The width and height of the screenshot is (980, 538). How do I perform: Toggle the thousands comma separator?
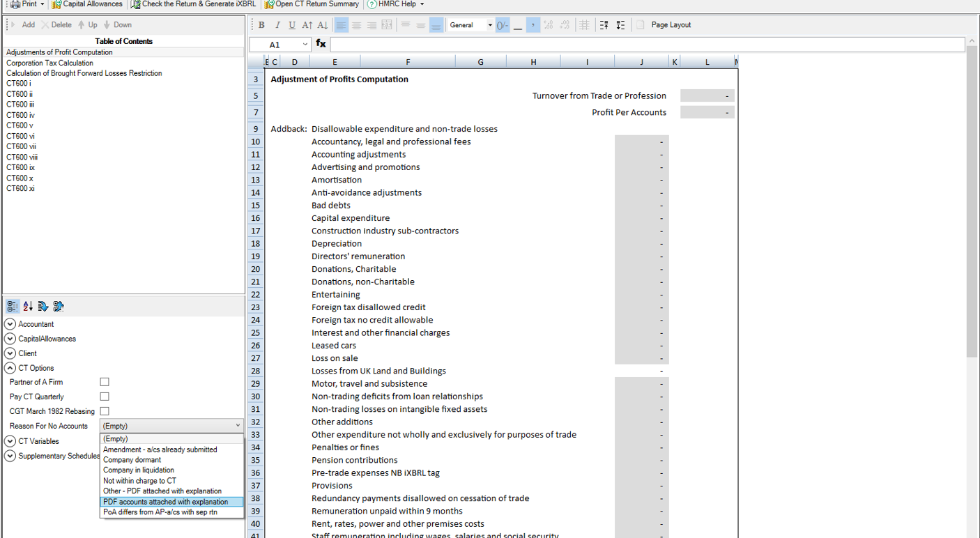pyautogui.click(x=533, y=25)
